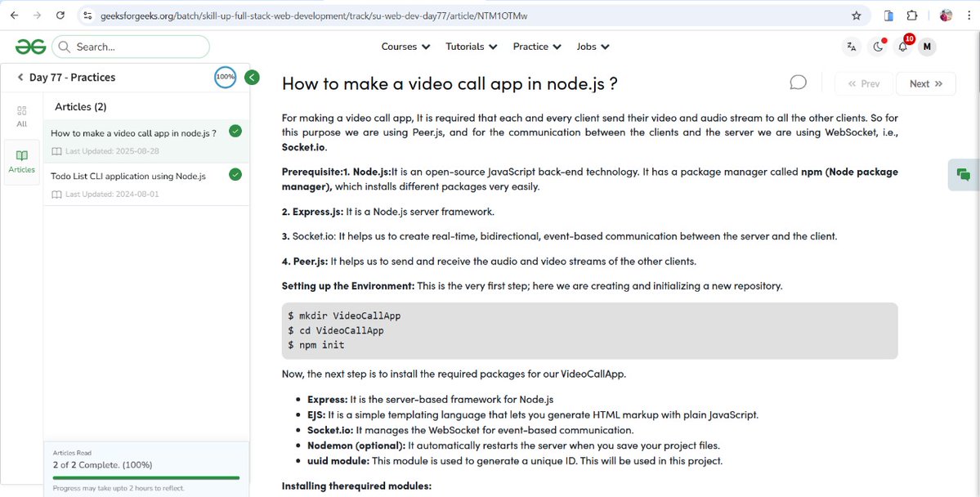Expand the Practice menu
980x497 pixels.
(x=537, y=47)
